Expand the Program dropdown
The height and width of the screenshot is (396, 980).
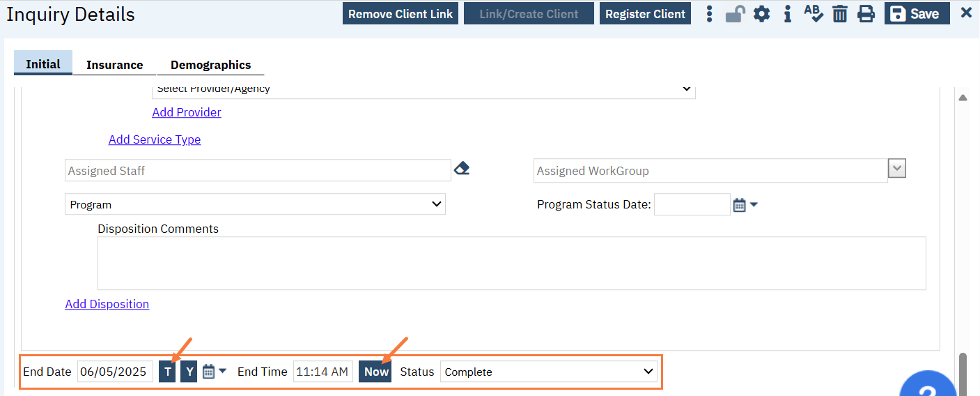click(x=255, y=204)
